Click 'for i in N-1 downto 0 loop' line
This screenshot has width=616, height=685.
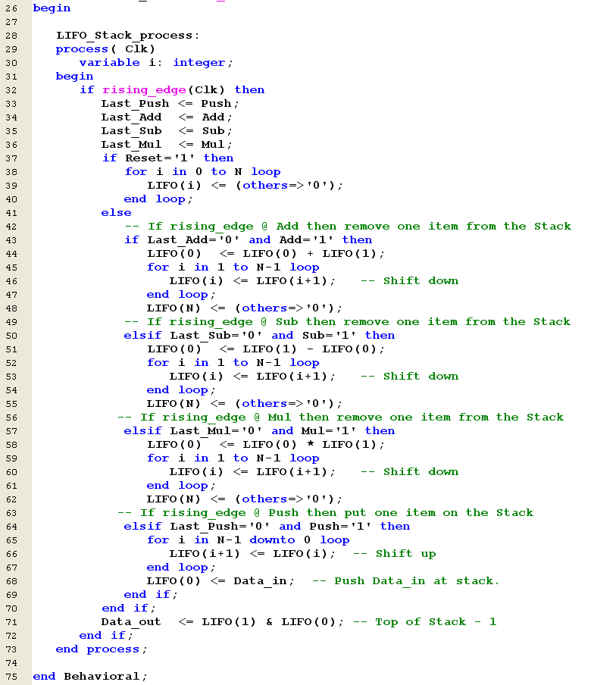tap(249, 540)
